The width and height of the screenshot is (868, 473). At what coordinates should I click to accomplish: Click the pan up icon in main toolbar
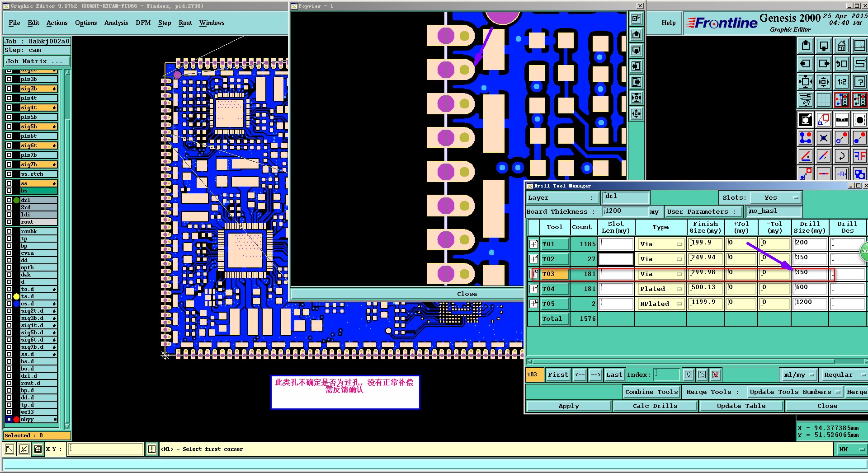[806, 46]
